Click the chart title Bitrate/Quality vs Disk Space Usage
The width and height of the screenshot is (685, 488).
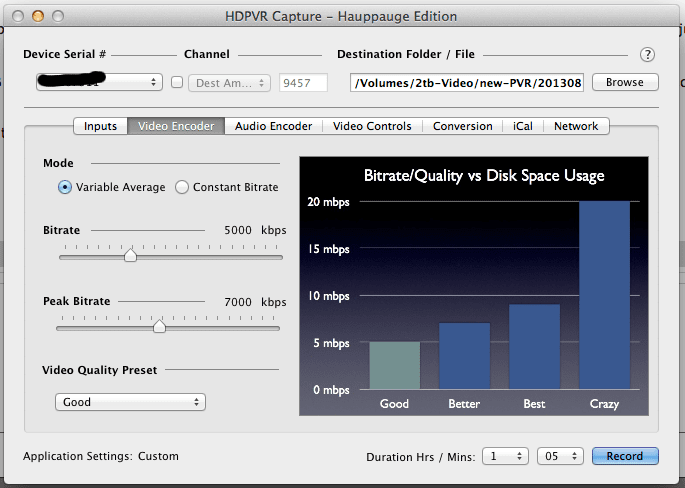484,176
